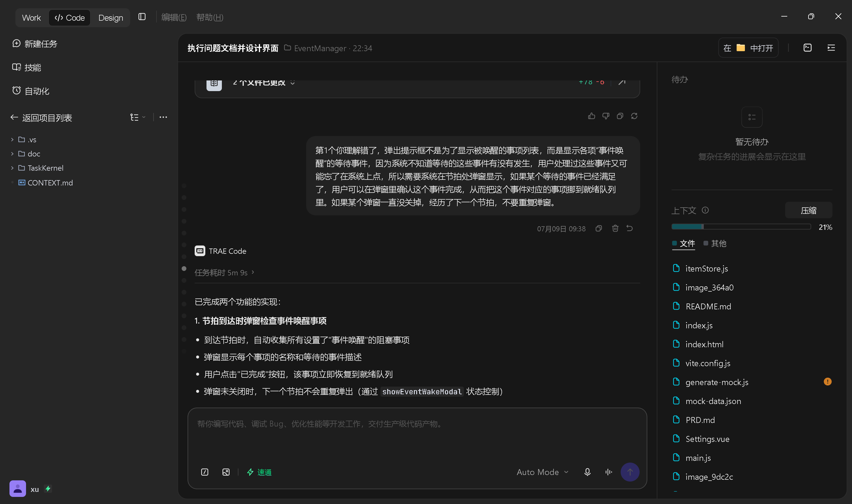Click the 压缩 compress context button

[x=808, y=210]
